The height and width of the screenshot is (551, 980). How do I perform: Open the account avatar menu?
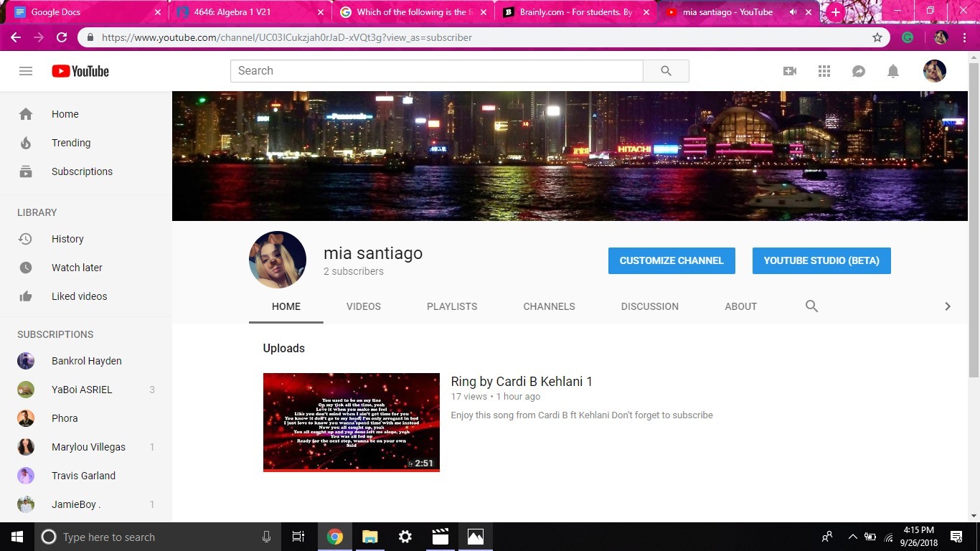pyautogui.click(x=935, y=71)
